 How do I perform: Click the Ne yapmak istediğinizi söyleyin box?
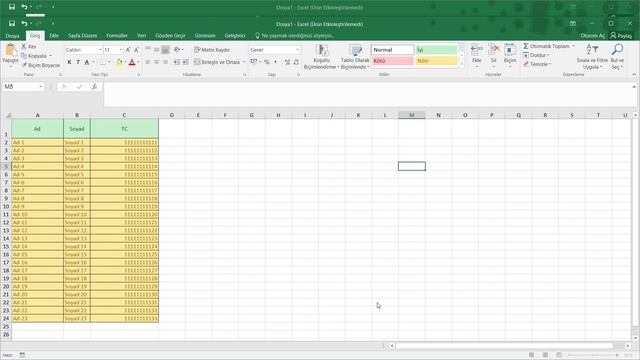[x=295, y=36]
